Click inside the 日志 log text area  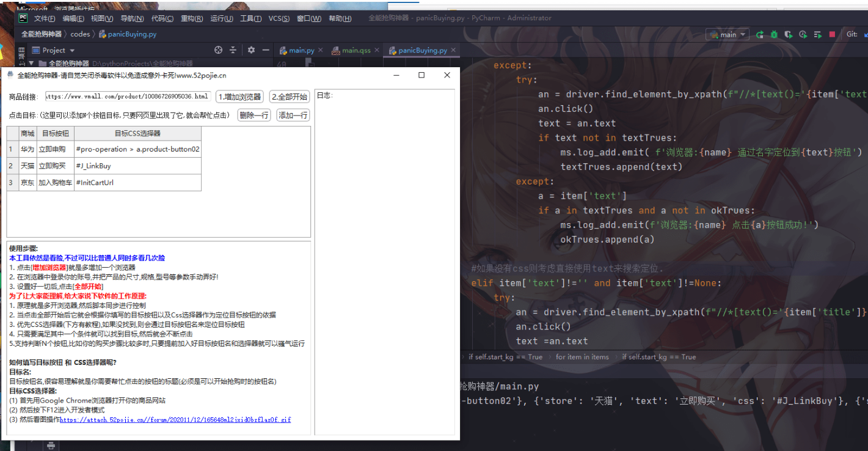[385, 263]
